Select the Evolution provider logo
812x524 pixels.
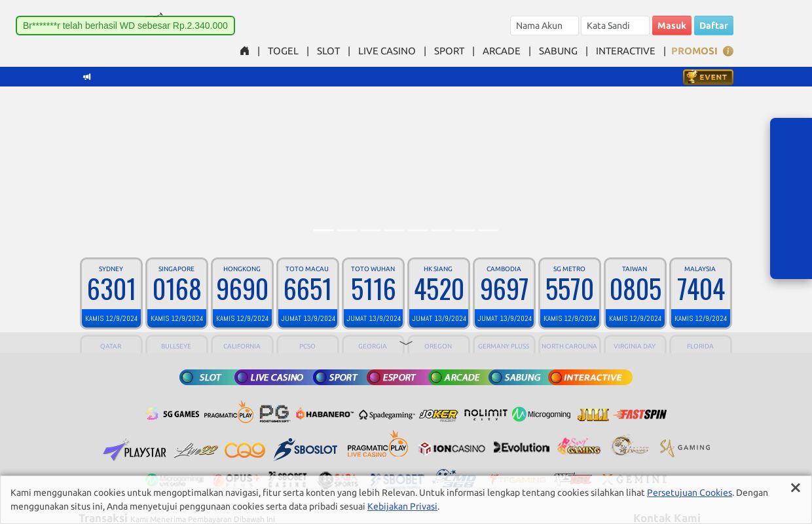pyautogui.click(x=521, y=447)
